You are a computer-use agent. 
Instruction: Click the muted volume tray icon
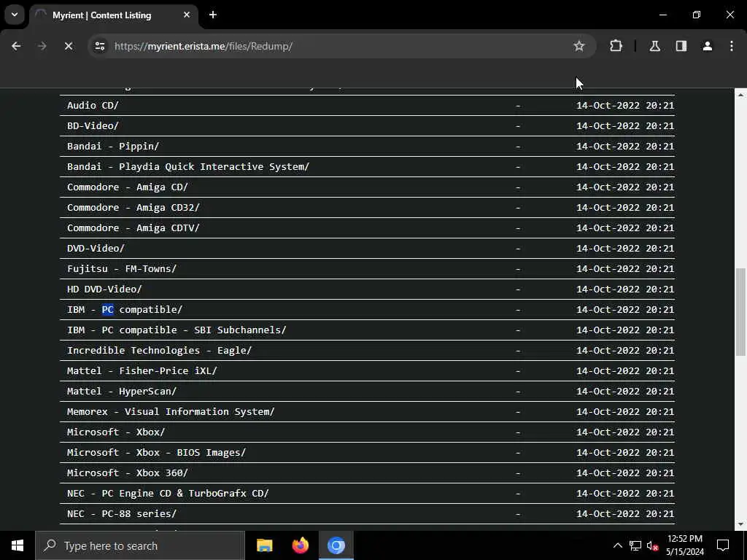pos(652,545)
